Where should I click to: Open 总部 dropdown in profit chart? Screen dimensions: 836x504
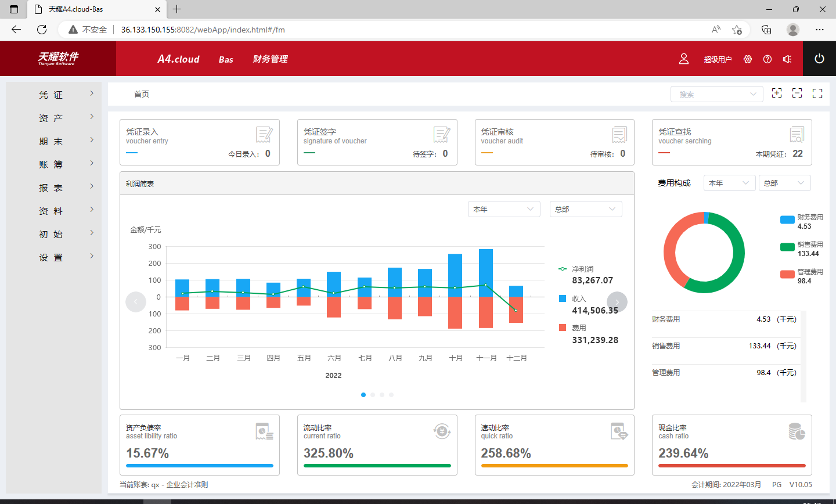586,209
